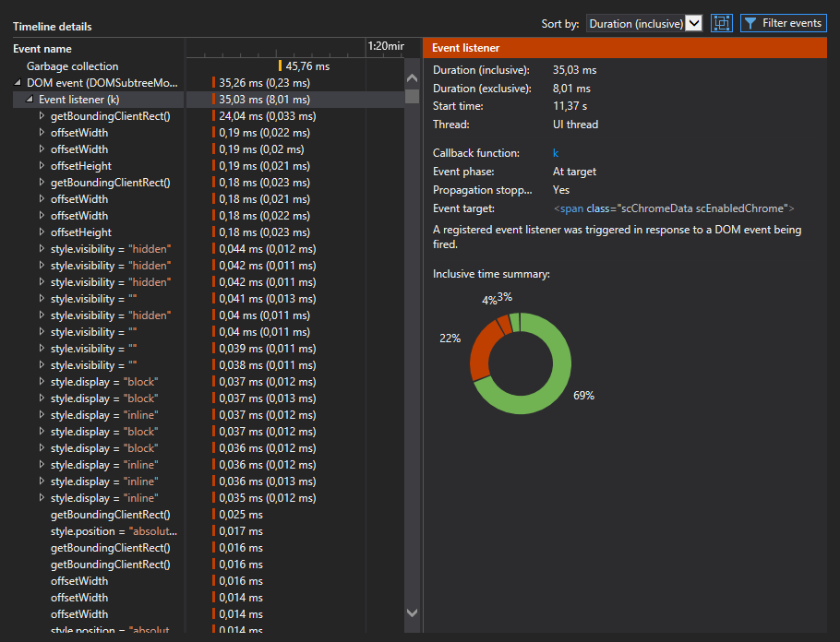Click the 69% chart label
The image size is (840, 642).
tap(583, 395)
